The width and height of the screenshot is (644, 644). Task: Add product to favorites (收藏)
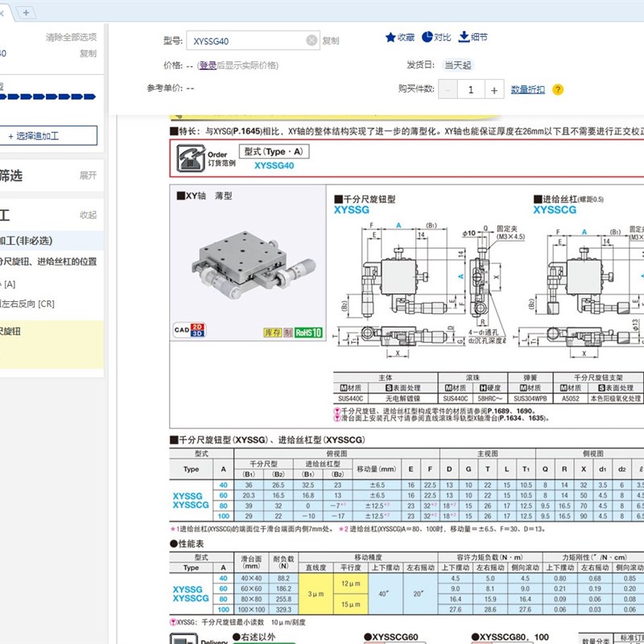[x=399, y=37]
